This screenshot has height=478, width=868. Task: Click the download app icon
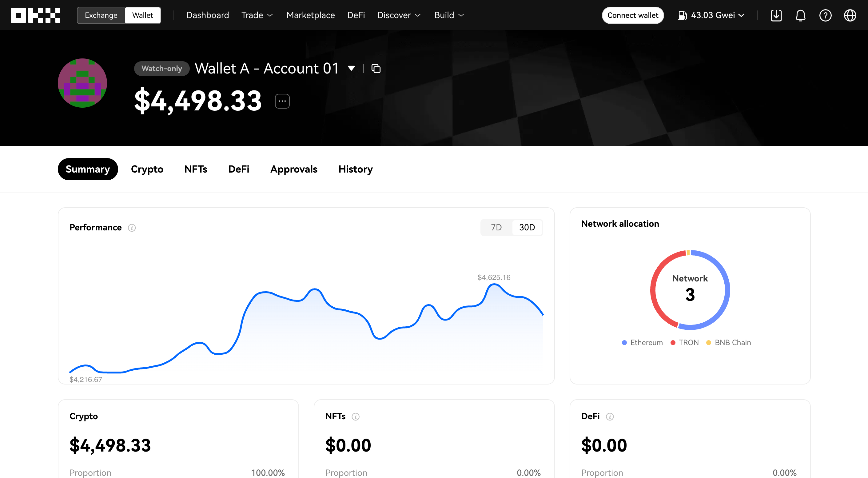tap(776, 15)
